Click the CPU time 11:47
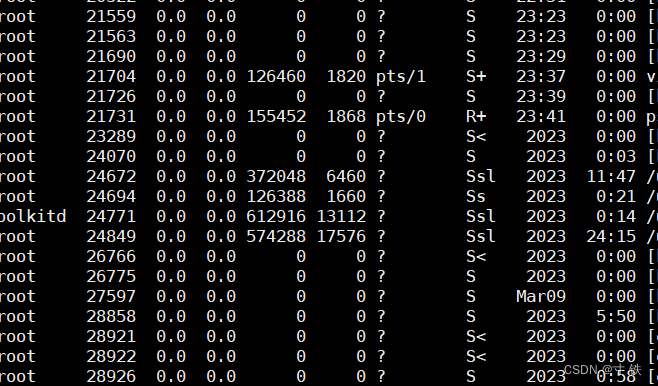Screen dimensions: 658x386 tap(611, 176)
